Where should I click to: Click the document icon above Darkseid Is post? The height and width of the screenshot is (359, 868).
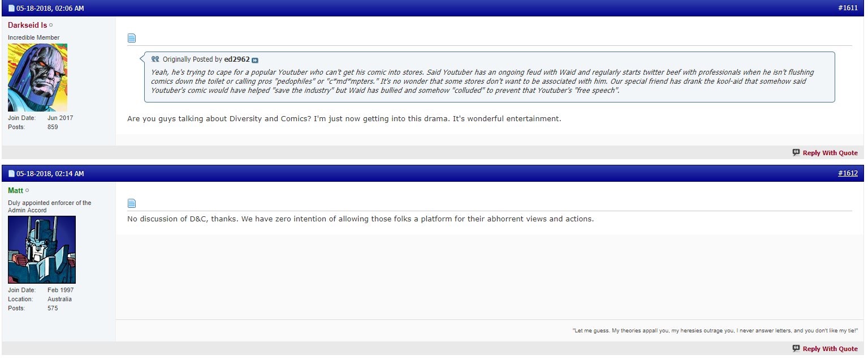(132, 39)
